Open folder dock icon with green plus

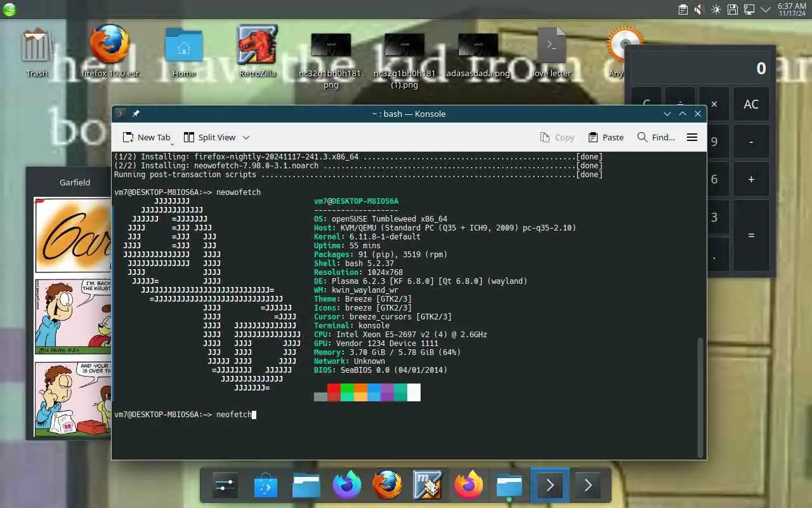click(509, 486)
